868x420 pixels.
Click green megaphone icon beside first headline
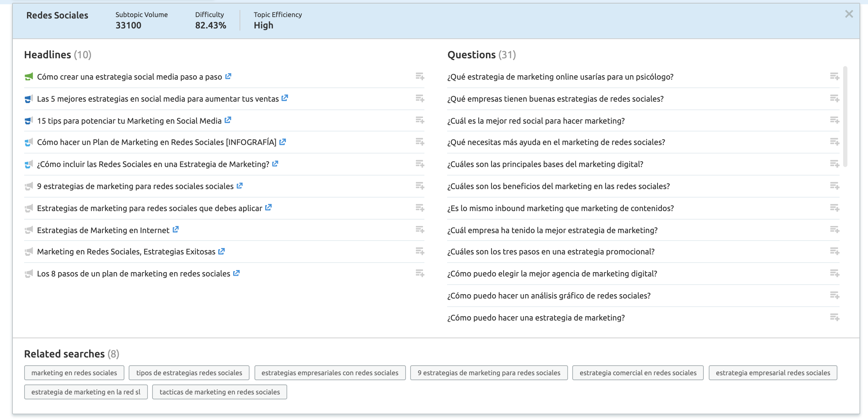click(29, 77)
